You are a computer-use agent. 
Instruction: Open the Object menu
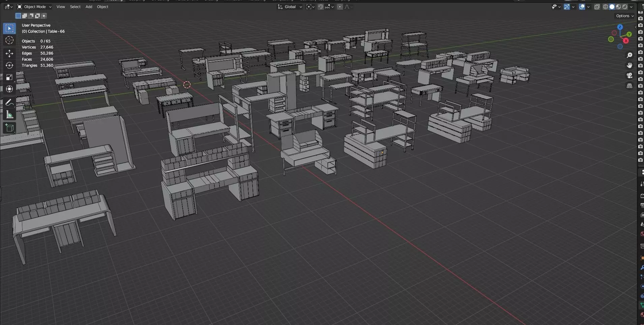103,7
